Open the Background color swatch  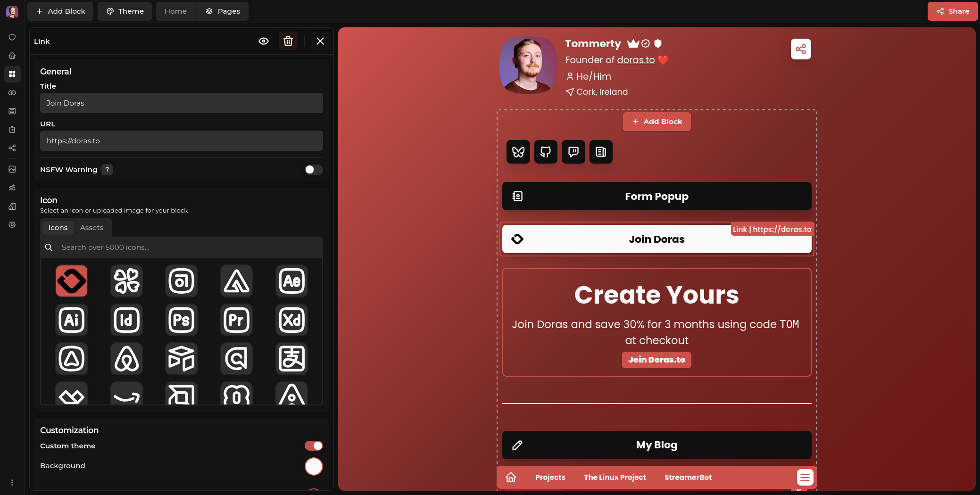click(314, 466)
